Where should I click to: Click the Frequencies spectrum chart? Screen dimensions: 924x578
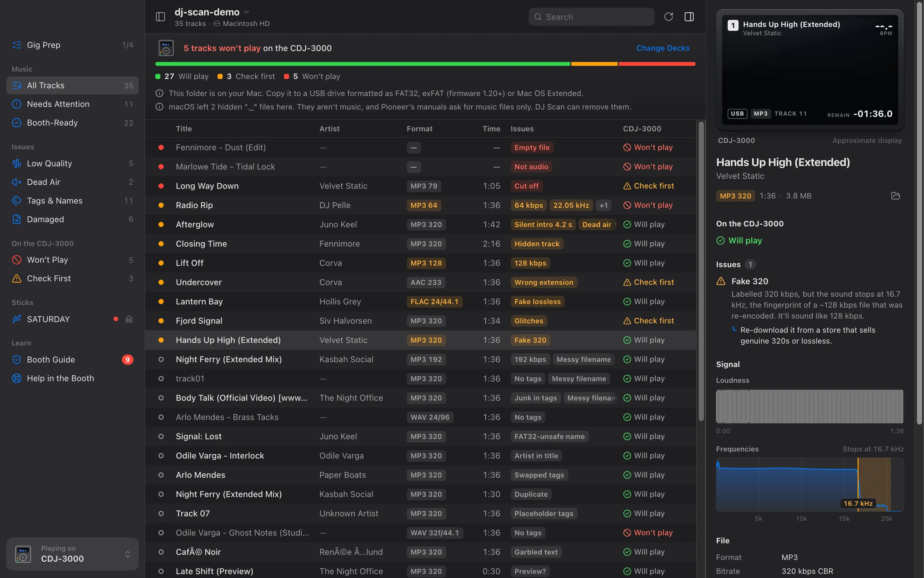(809, 484)
